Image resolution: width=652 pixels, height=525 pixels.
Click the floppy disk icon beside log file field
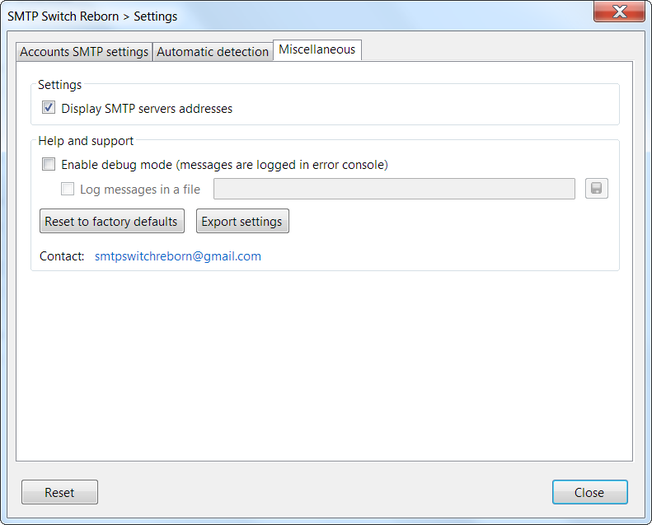[x=596, y=189]
